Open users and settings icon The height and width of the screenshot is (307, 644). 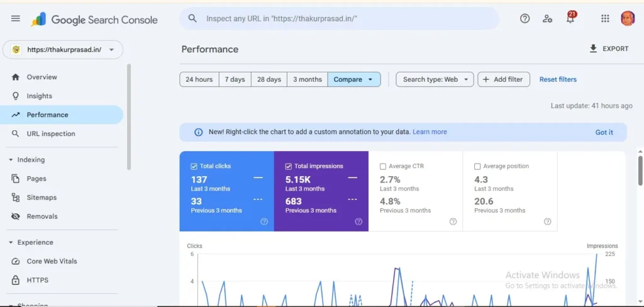pyautogui.click(x=548, y=18)
